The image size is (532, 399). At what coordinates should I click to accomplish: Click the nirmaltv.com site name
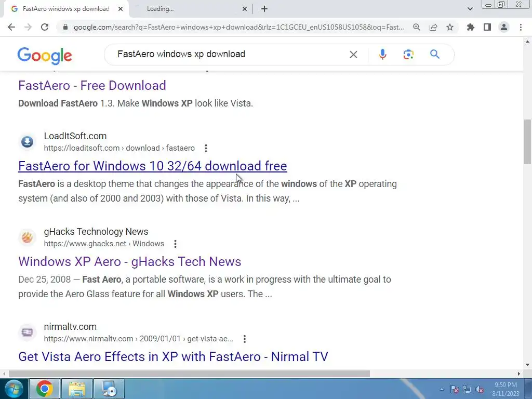(70, 327)
